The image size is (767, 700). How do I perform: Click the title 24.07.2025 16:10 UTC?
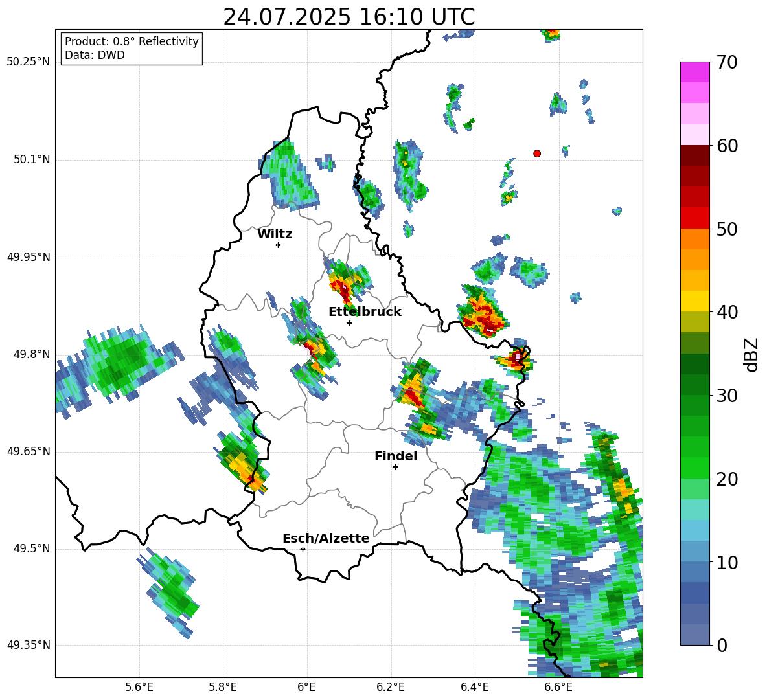(349, 17)
